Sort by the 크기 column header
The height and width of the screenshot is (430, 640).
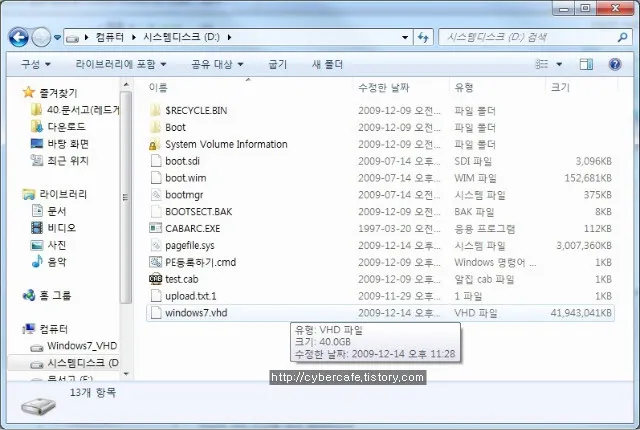pyautogui.click(x=560, y=88)
